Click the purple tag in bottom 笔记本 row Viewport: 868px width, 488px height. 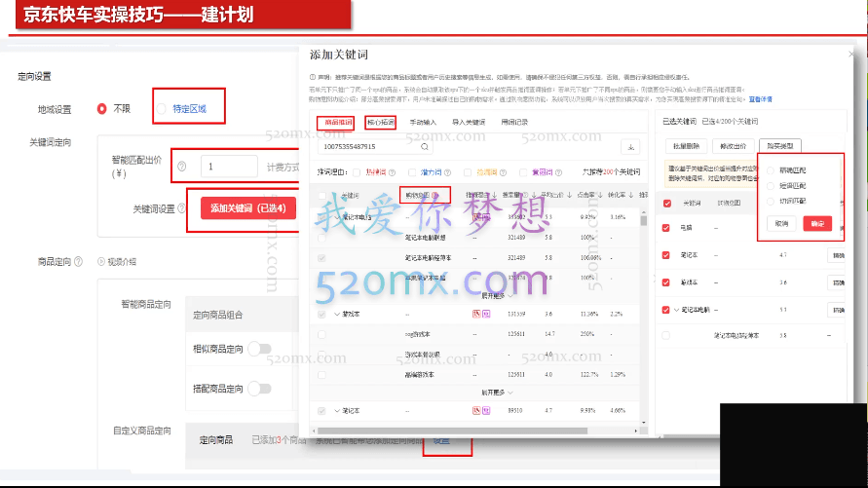tap(486, 410)
